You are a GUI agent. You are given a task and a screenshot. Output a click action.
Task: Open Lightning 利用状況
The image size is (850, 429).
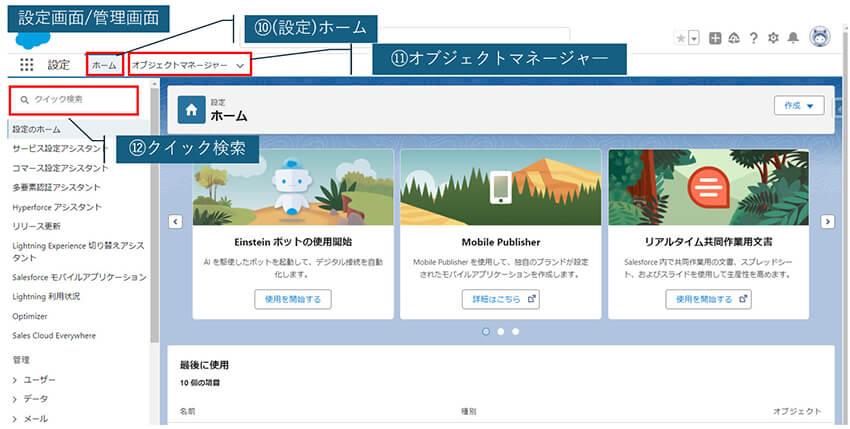46,297
